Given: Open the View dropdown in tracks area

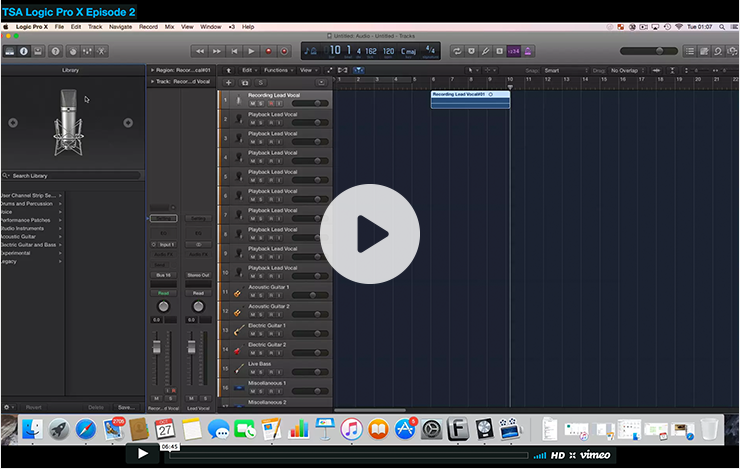Looking at the screenshot, I should (309, 70).
